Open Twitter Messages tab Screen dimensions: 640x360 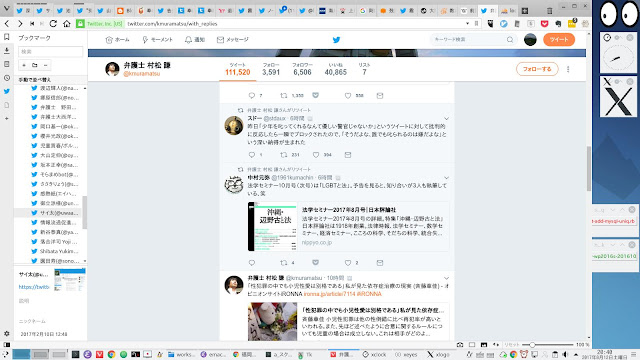coord(232,40)
